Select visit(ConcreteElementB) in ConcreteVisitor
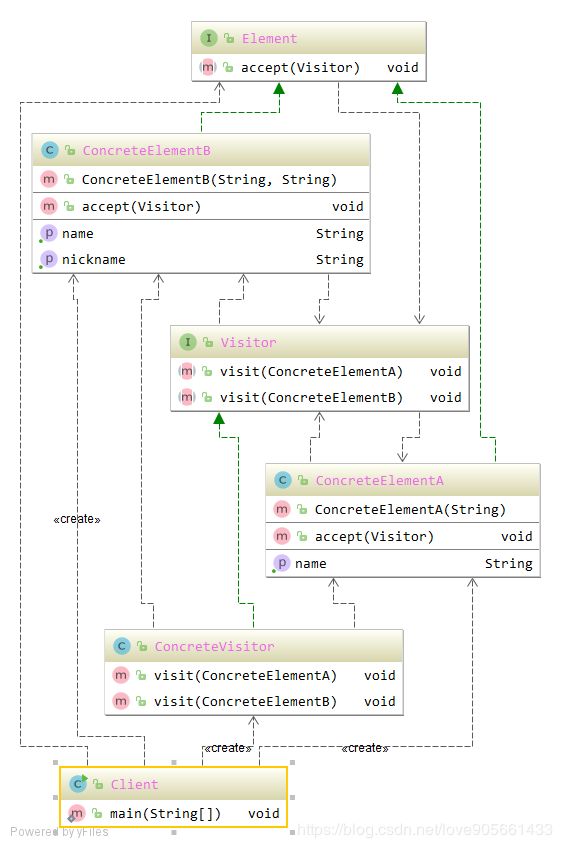The height and width of the screenshot is (848, 562). (x=254, y=701)
